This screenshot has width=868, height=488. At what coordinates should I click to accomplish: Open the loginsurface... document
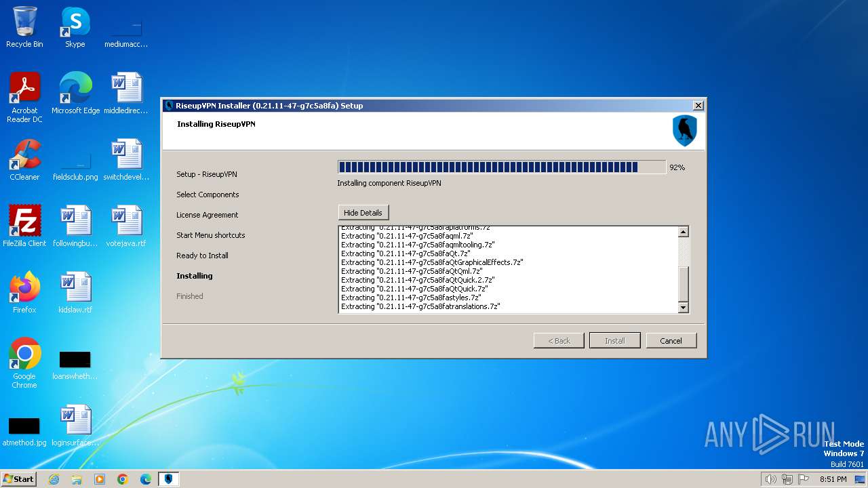click(75, 425)
